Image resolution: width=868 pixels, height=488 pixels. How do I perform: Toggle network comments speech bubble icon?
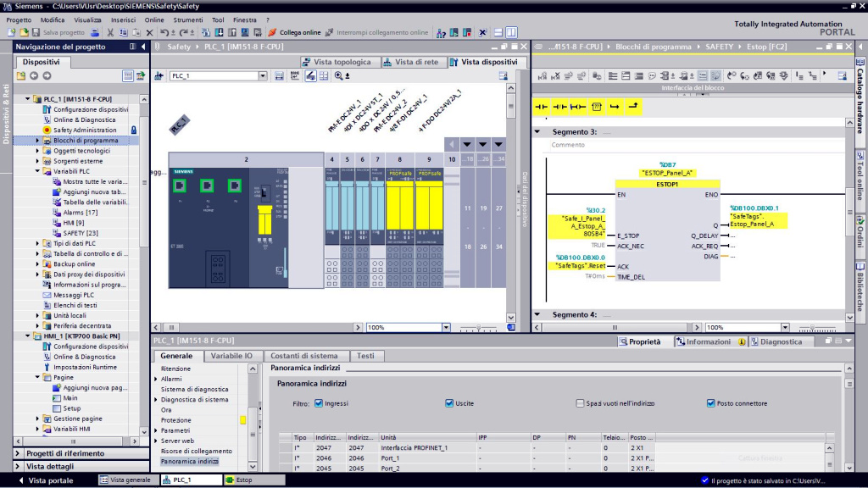652,75
